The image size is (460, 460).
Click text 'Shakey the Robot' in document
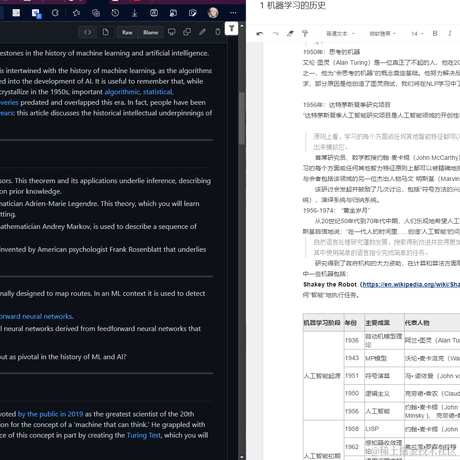[330, 284]
